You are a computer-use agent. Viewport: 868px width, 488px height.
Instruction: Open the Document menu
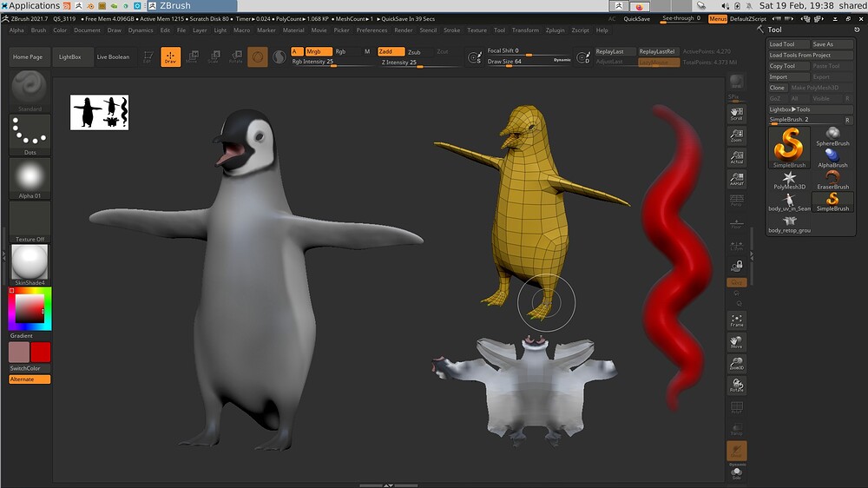(87, 30)
